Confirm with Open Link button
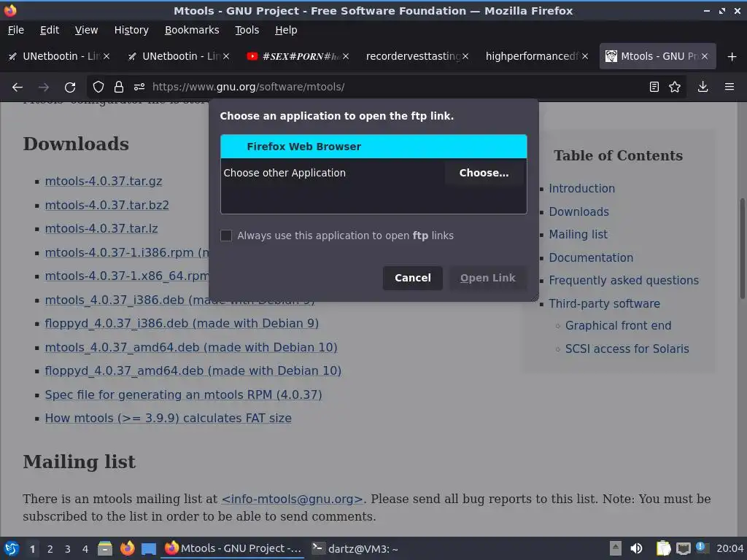 (488, 278)
